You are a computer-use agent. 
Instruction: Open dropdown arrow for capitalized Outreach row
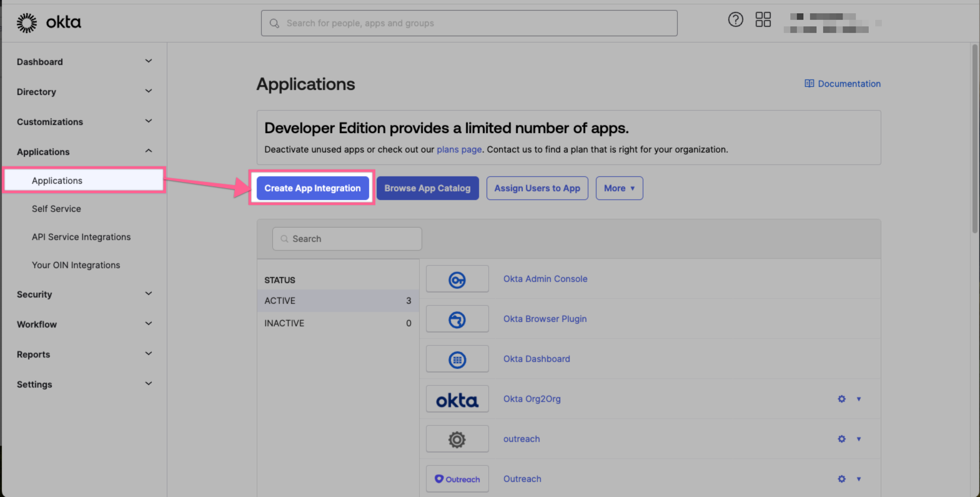point(859,479)
